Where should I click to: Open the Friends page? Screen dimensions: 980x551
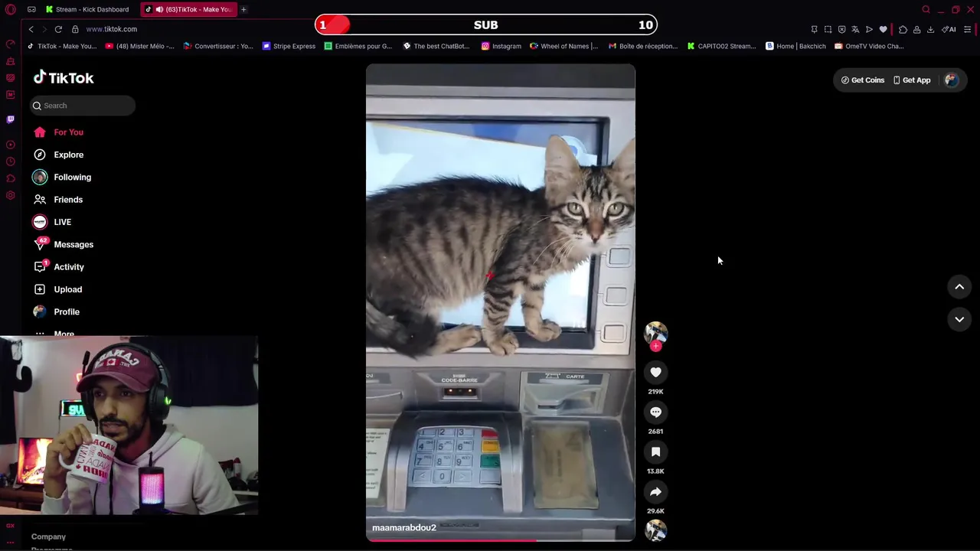[x=57, y=200]
